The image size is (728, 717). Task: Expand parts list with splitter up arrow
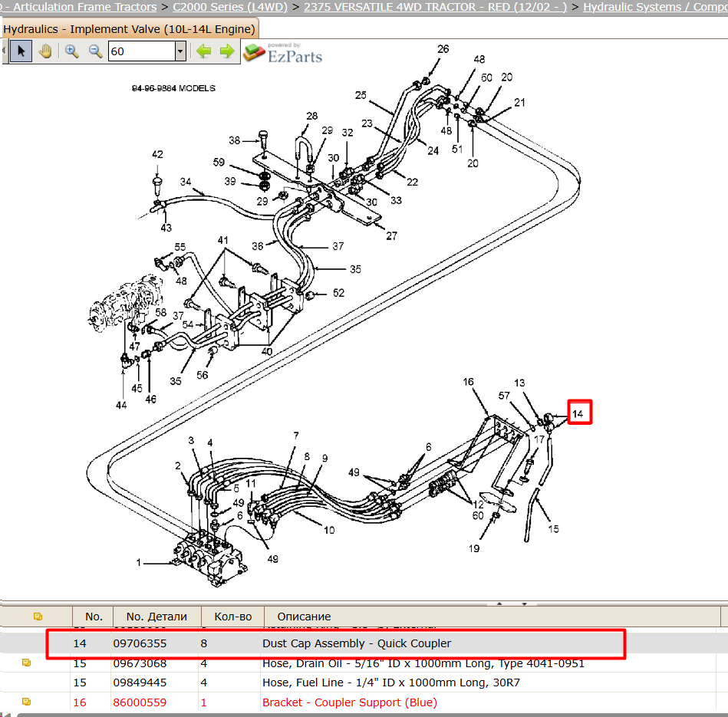pos(499,604)
